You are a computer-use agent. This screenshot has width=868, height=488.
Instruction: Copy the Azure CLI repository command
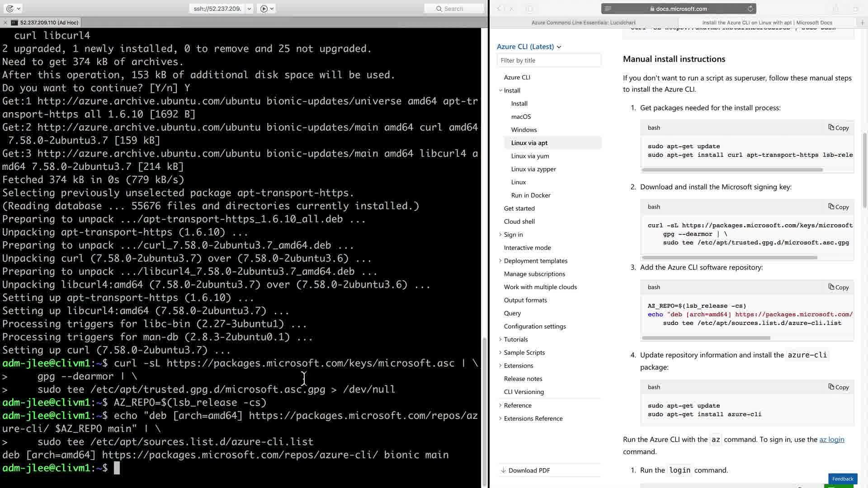pyautogui.click(x=838, y=287)
